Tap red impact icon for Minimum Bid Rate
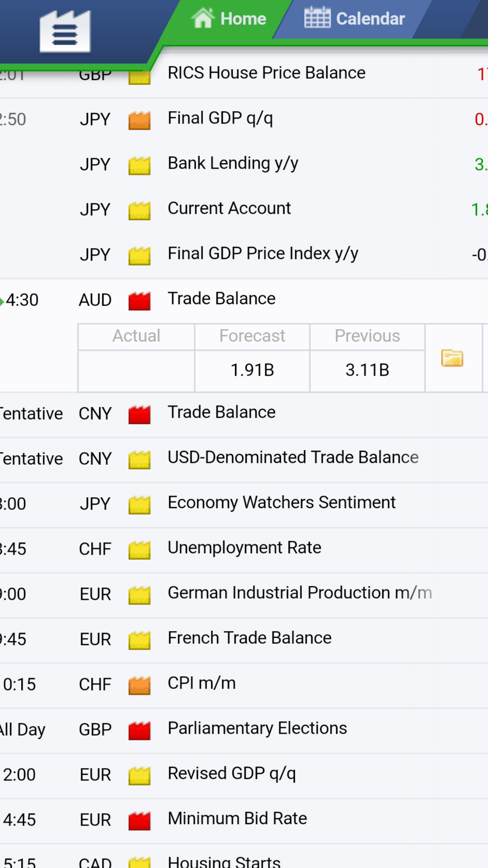 point(139,821)
